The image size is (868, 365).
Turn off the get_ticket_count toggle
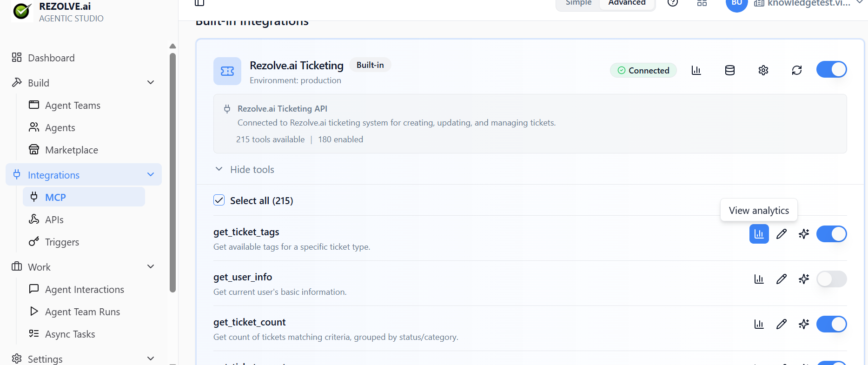[832, 324]
